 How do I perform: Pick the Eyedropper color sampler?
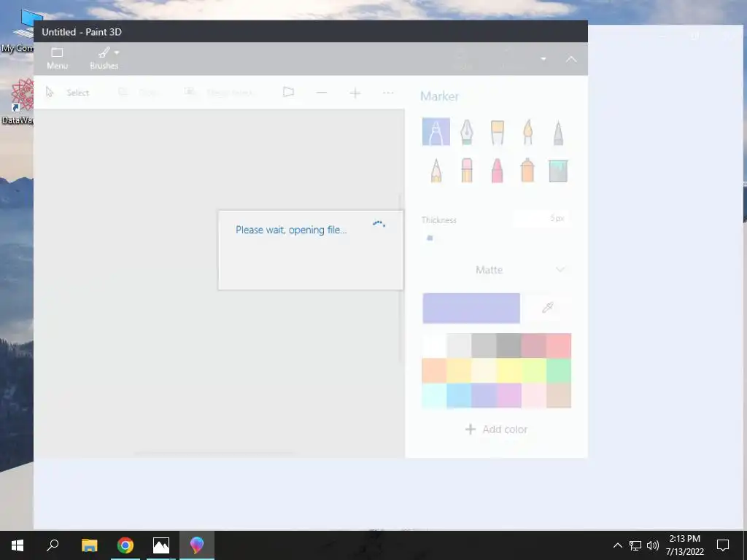pyautogui.click(x=547, y=308)
